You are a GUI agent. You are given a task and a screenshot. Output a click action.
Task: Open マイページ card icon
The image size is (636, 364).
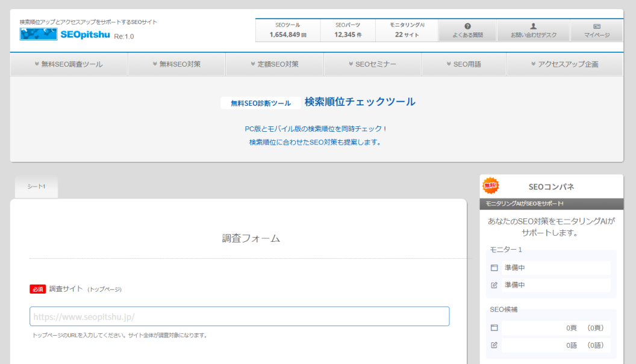pyautogui.click(x=596, y=26)
